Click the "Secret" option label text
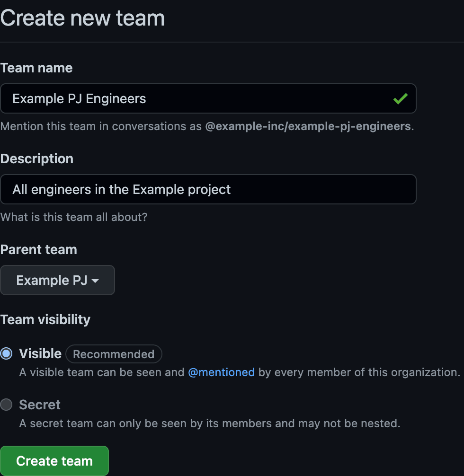Screen dimensions: 464x476 coord(40,405)
